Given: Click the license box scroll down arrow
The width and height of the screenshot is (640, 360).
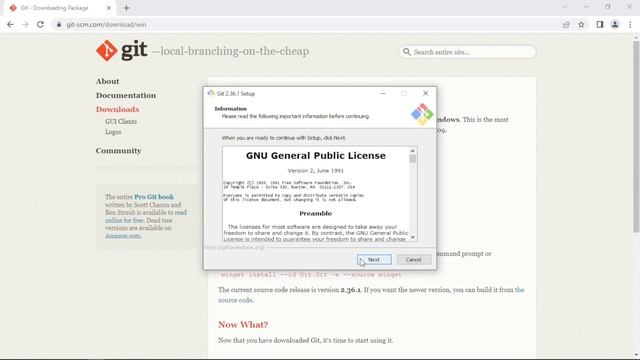Looking at the screenshot, I should 413,237.
